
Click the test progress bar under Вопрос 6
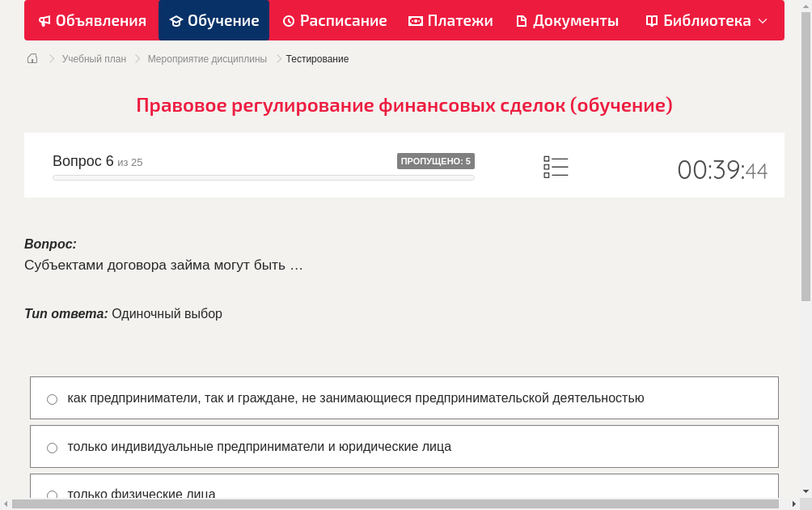[263, 176]
